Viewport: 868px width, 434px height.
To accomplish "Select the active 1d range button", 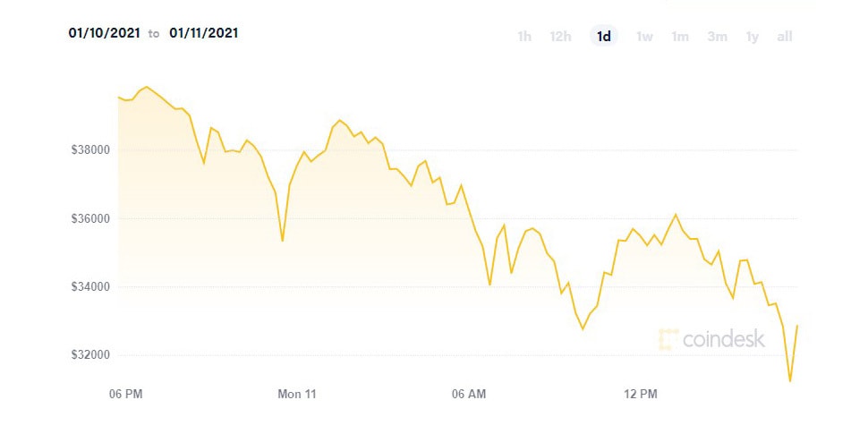I will pyautogui.click(x=604, y=37).
